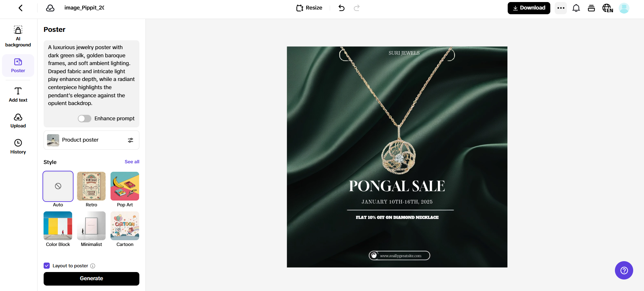Open the Upload panel
Viewport: 644px width, 291px height.
pos(18,121)
